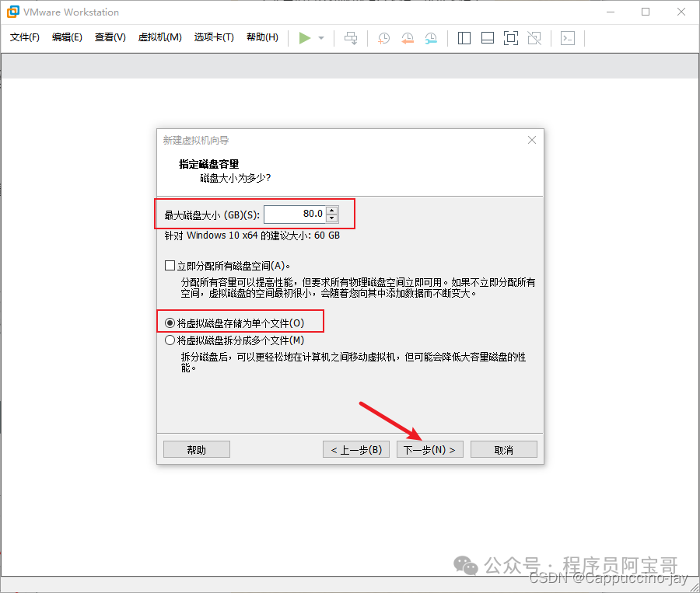This screenshot has width=700, height=593.
Task: Select 将虚拟磁盘拆分成多个文件(M) radio button
Action: pos(170,340)
